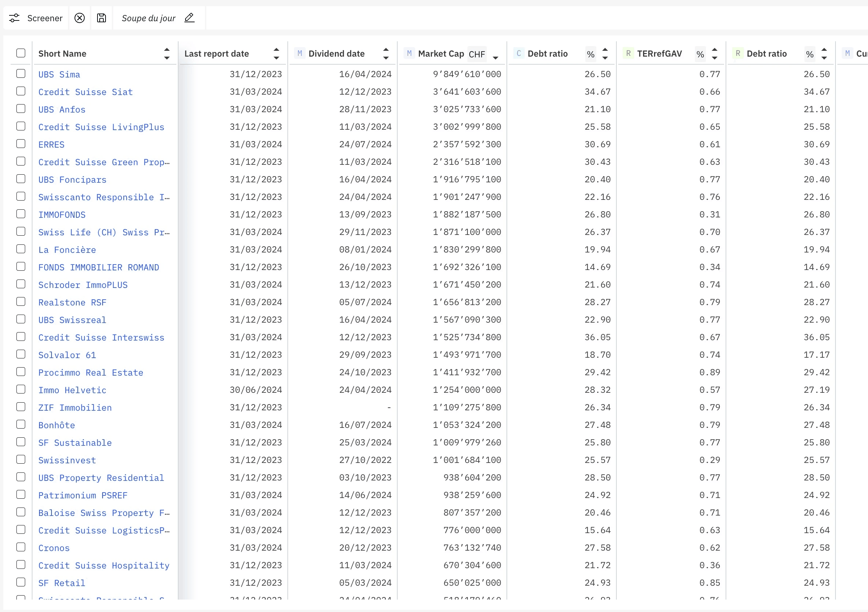This screenshot has width=868, height=612.
Task: Open the ZIF Immobilien link
Action: 75,408
